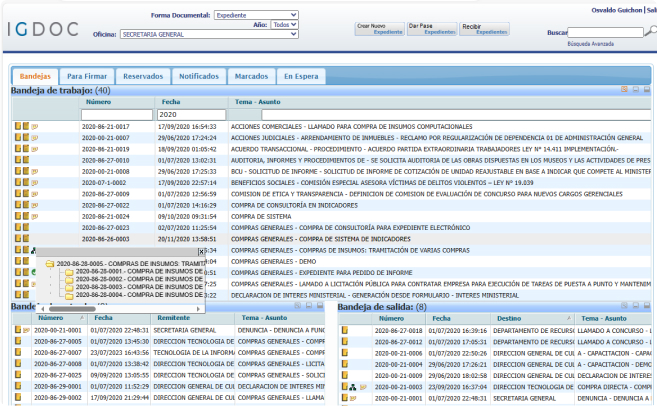657x406 pixels.
Task: Open the Marcados tab
Action: 251,76
